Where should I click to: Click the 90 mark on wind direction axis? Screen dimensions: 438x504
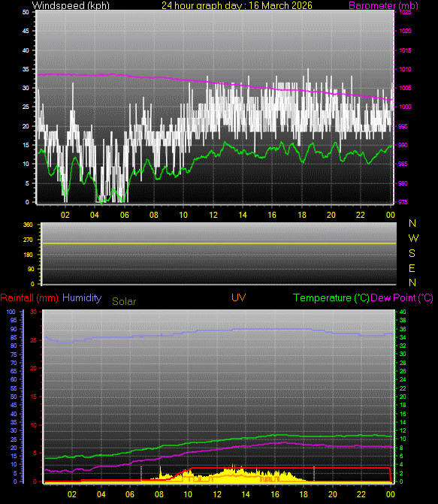[31, 270]
